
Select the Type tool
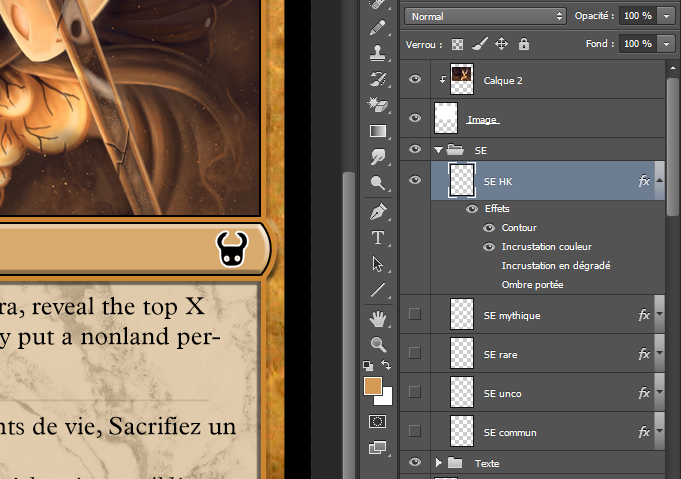coord(378,238)
